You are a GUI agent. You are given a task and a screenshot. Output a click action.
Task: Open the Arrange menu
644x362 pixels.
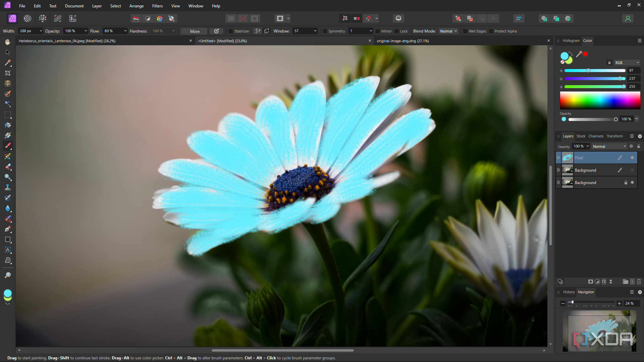click(x=137, y=6)
